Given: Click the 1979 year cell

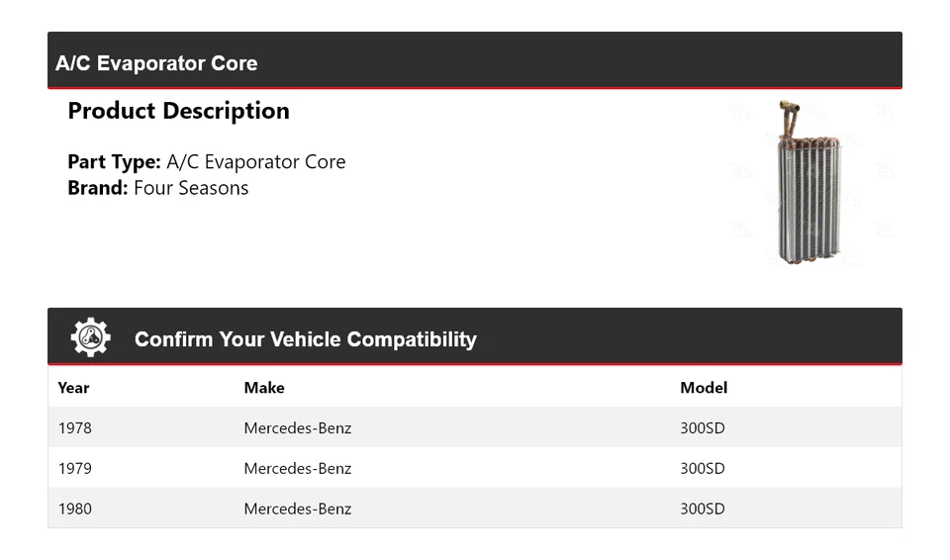Looking at the screenshot, I should pyautogui.click(x=75, y=469).
